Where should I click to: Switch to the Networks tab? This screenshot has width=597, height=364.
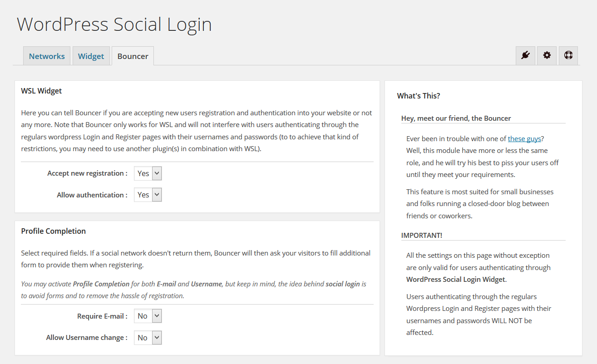47,56
